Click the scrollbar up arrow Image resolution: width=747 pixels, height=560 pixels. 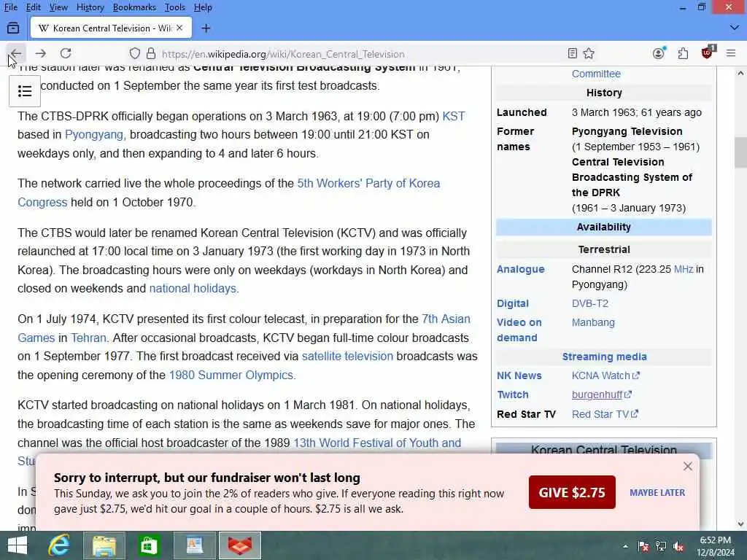740,74
